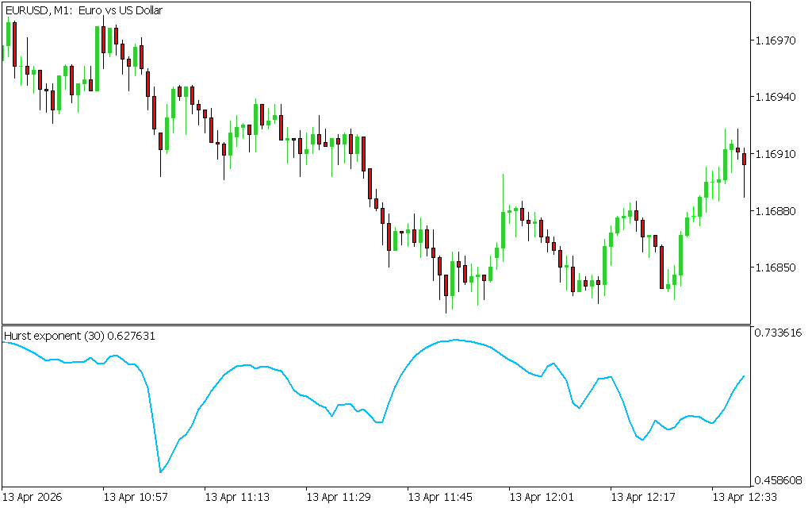The height and width of the screenshot is (508, 812).
Task: Click the 13 Apr 2026 date label
Action: point(33,498)
